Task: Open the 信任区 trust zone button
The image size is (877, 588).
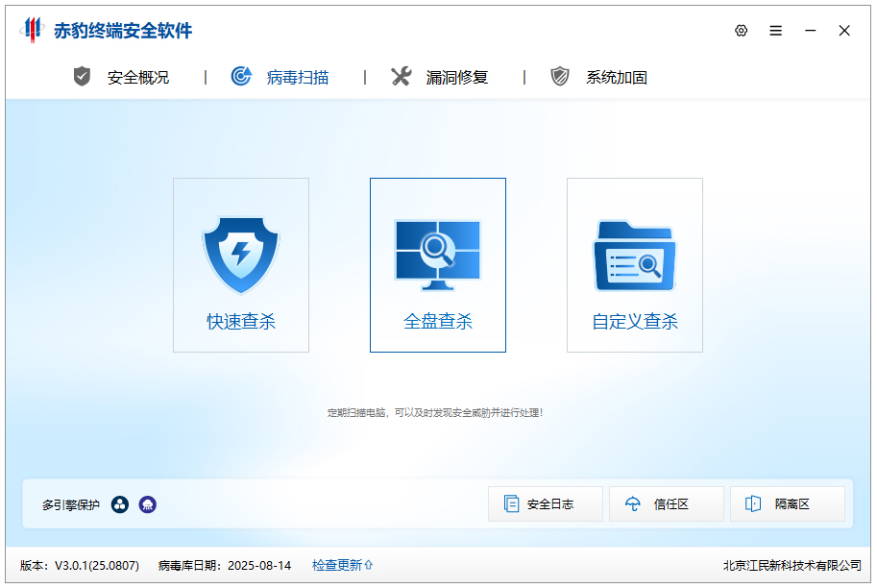Action: pos(666,504)
